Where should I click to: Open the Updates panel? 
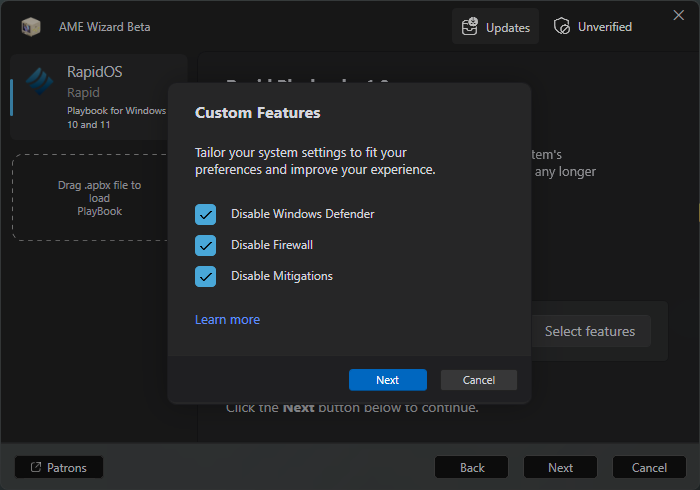pos(495,27)
